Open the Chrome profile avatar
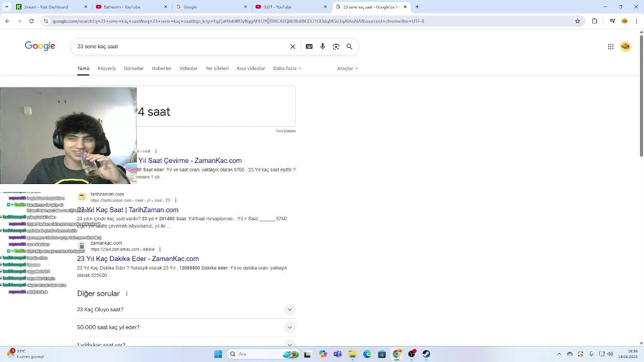644x362 pixels. [624, 21]
